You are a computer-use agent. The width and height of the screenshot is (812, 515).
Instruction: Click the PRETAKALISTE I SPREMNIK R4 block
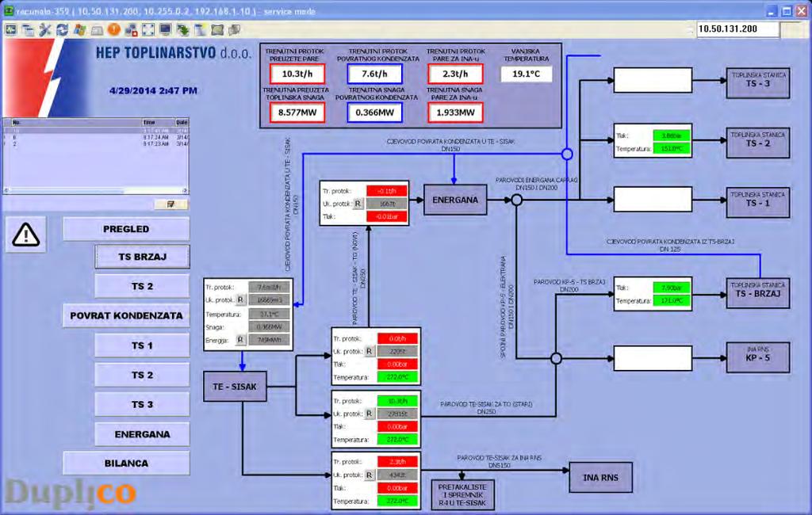click(462, 495)
